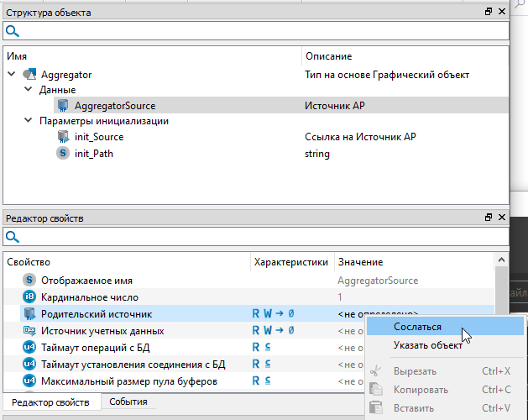
Task: Click the init_Source parameter icon
Action: [x=63, y=138]
